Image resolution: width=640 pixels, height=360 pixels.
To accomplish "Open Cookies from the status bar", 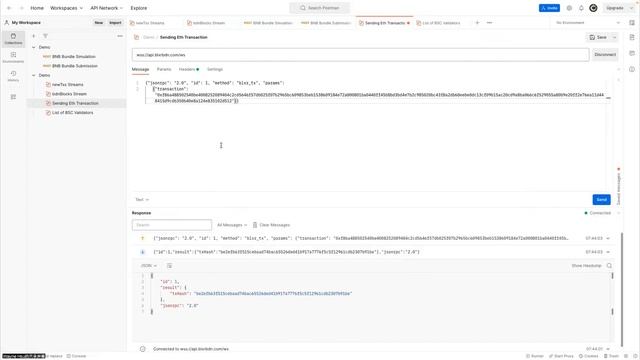I will 588,356.
